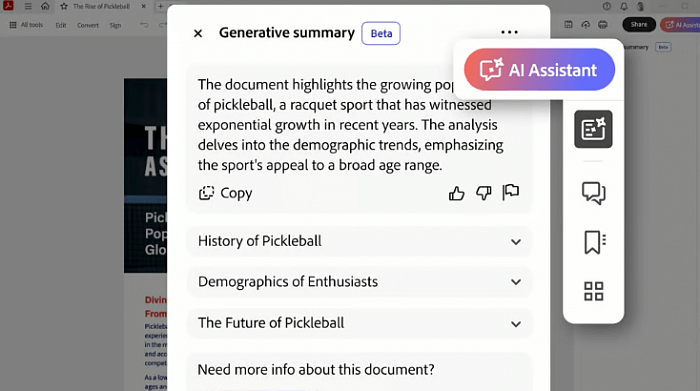
Task: Click The Future of Pickleball chevron arrow
Action: point(516,324)
